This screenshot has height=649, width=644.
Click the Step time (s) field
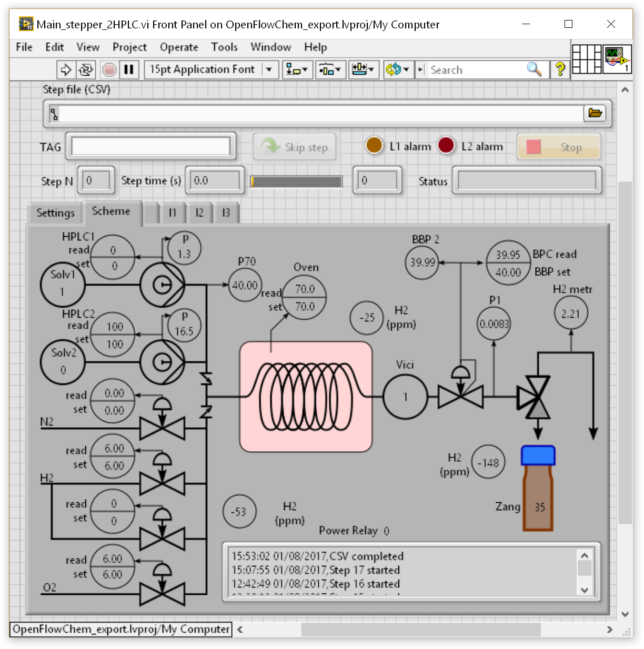point(216,180)
